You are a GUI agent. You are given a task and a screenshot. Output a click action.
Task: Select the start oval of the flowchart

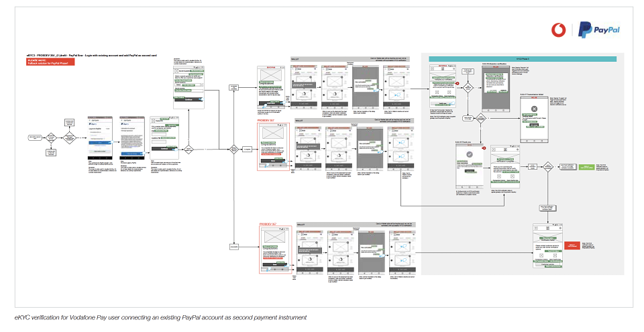pyautogui.click(x=35, y=137)
